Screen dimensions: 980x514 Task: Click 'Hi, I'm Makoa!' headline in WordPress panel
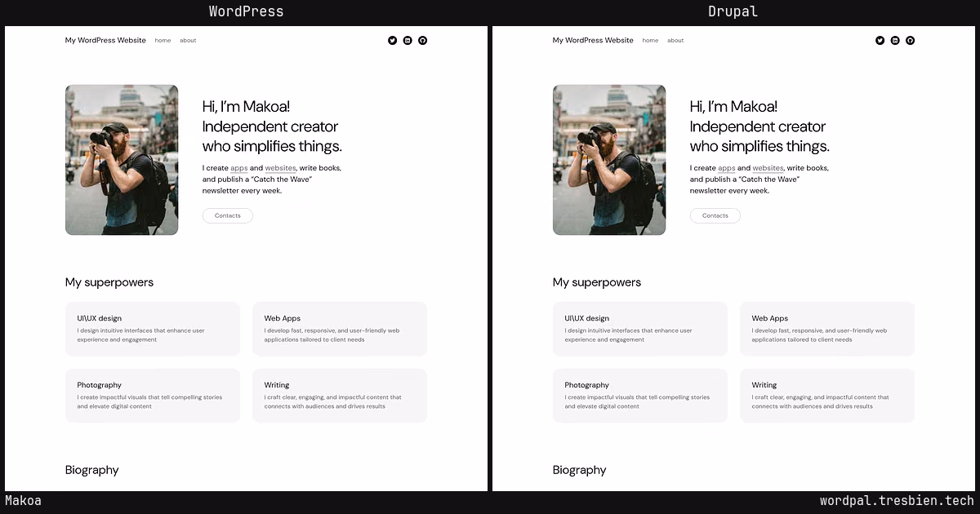(x=245, y=106)
